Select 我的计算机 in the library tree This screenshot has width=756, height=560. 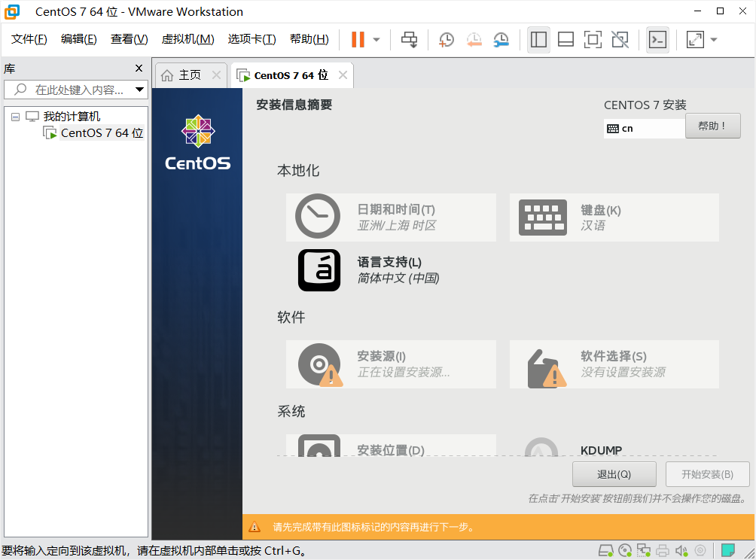coord(72,116)
